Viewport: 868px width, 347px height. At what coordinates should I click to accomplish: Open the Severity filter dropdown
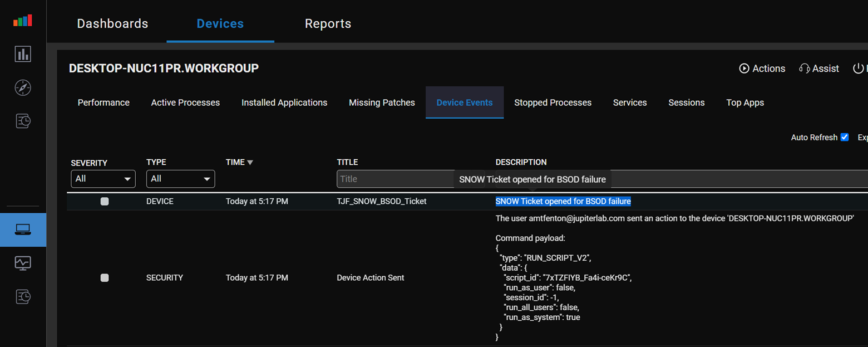tap(103, 179)
